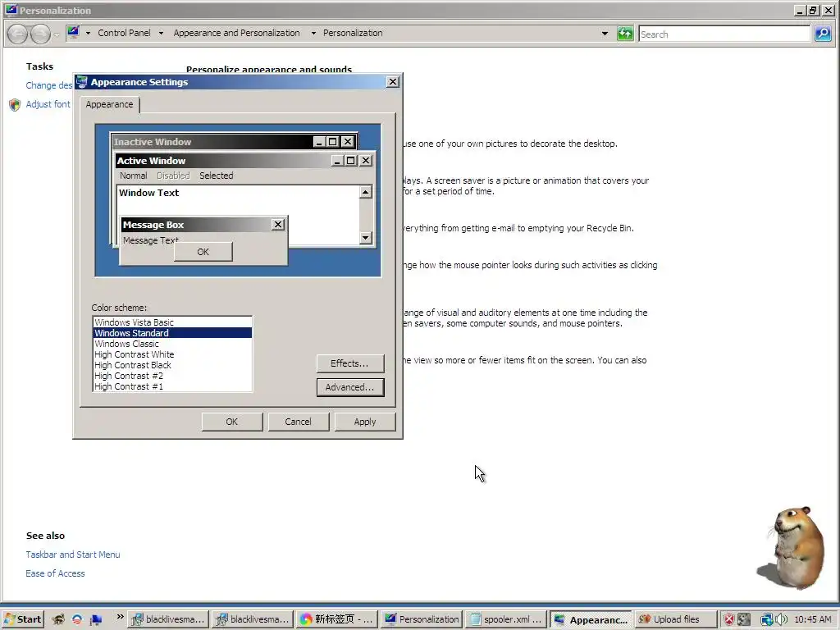Expand the address bar history dropdown

point(605,34)
